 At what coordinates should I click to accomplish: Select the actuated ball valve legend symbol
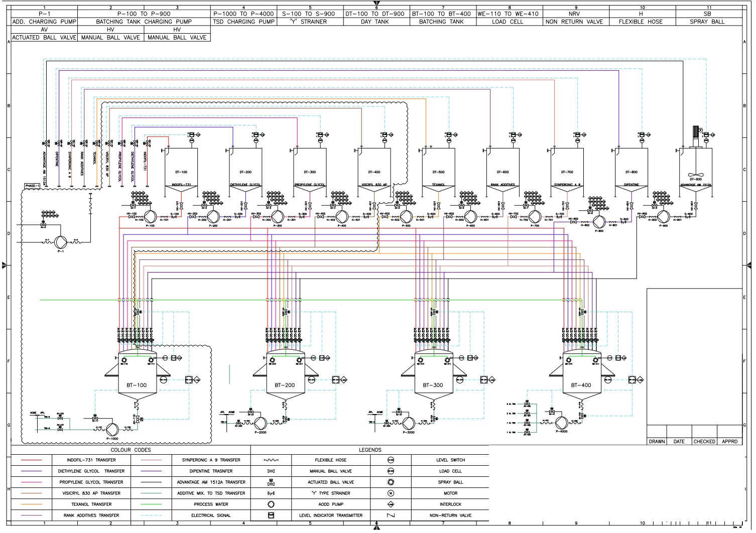click(x=271, y=482)
